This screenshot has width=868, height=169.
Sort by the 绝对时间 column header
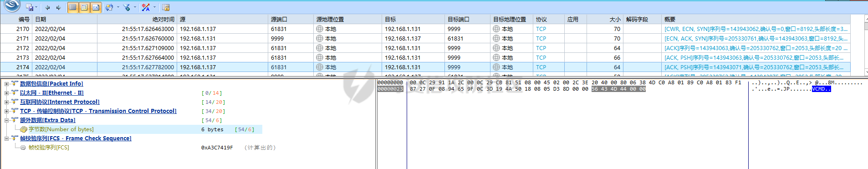pos(137,20)
